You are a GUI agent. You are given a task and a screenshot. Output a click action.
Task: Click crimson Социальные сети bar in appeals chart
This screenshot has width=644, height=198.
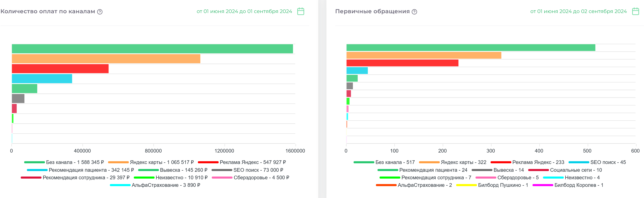pos(349,94)
